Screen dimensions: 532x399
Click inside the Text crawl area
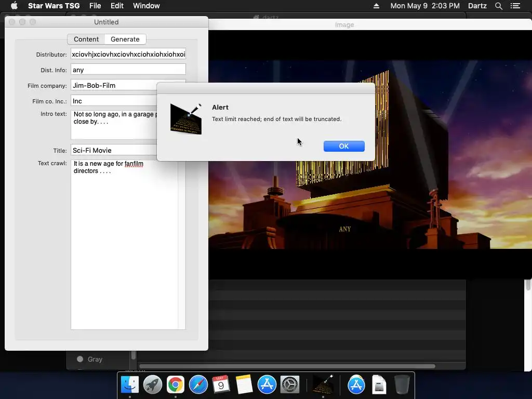[x=124, y=244]
